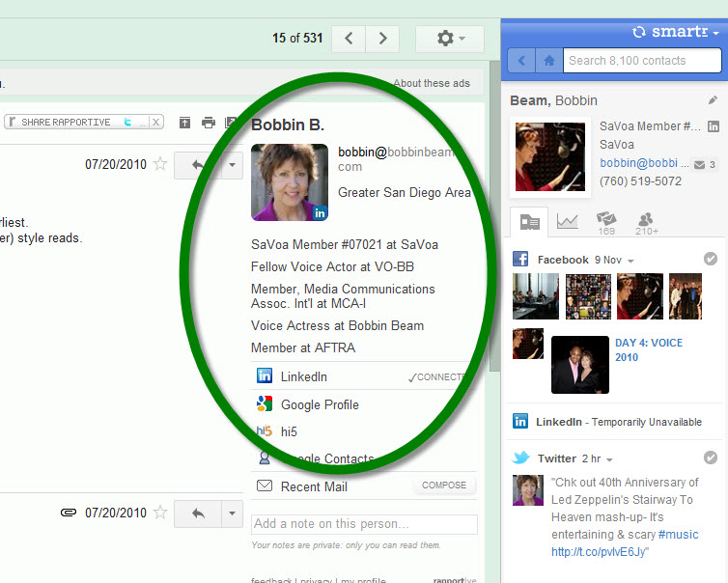Open http://t.co/pvlvE6Jy tweet link
Viewport: 728px width, 583px height.
pyautogui.click(x=600, y=552)
